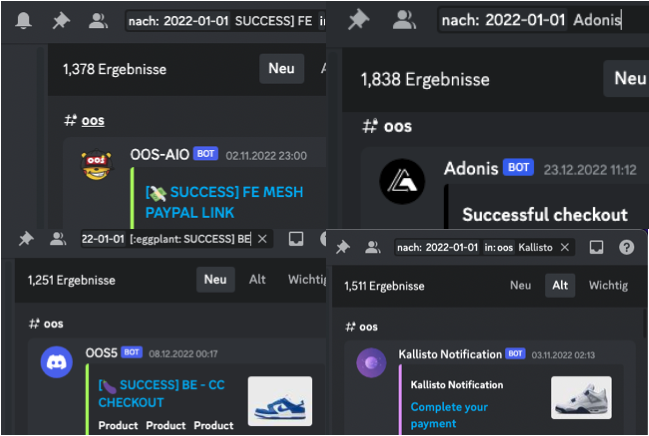This screenshot has height=436, width=649.
Task: Open the blue sneaker thumbnail
Action: click(280, 401)
